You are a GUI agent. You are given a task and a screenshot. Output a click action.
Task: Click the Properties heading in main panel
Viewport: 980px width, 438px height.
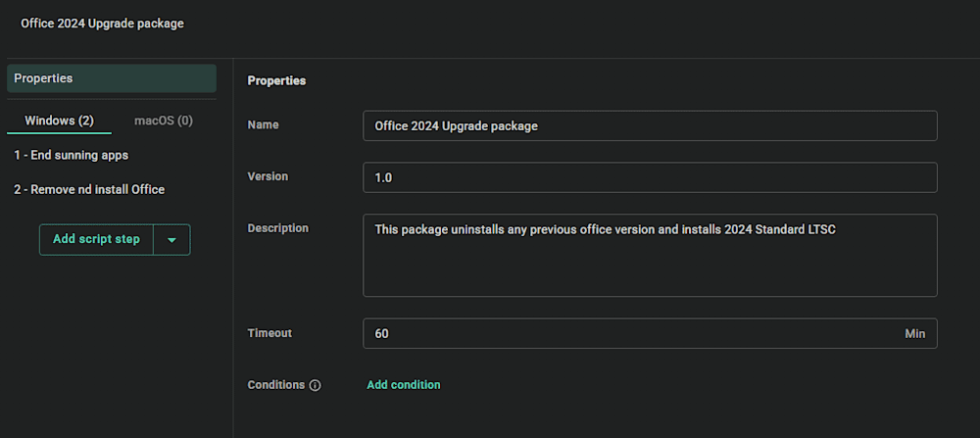pyautogui.click(x=277, y=80)
